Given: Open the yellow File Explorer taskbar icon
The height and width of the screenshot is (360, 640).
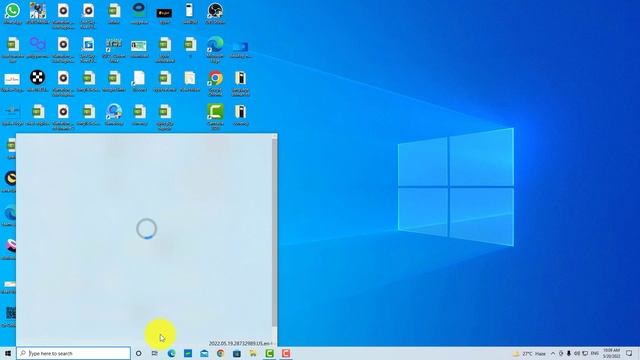Looking at the screenshot, I should tap(253, 353).
